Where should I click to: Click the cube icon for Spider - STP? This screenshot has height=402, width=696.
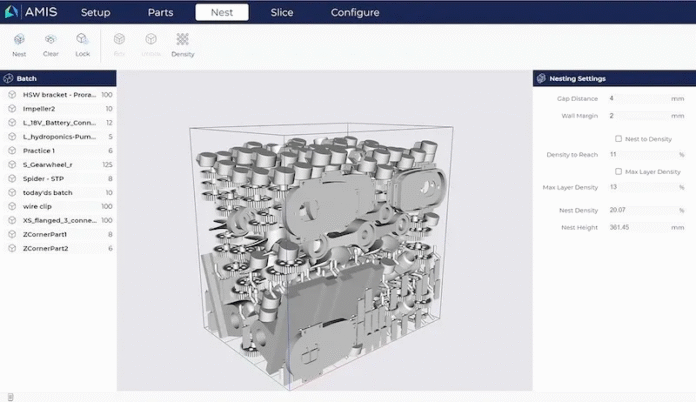pyautogui.click(x=12, y=178)
